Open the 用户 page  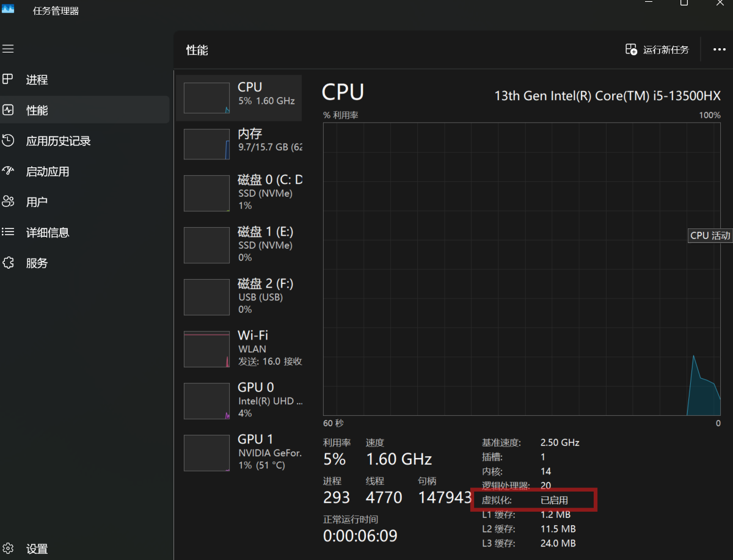pyautogui.click(x=84, y=202)
